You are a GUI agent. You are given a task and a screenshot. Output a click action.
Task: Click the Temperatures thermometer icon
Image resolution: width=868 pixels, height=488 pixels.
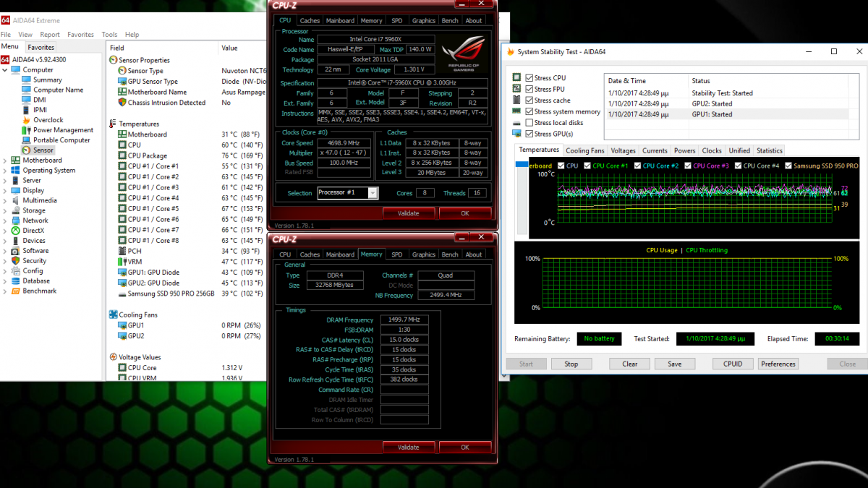(113, 124)
